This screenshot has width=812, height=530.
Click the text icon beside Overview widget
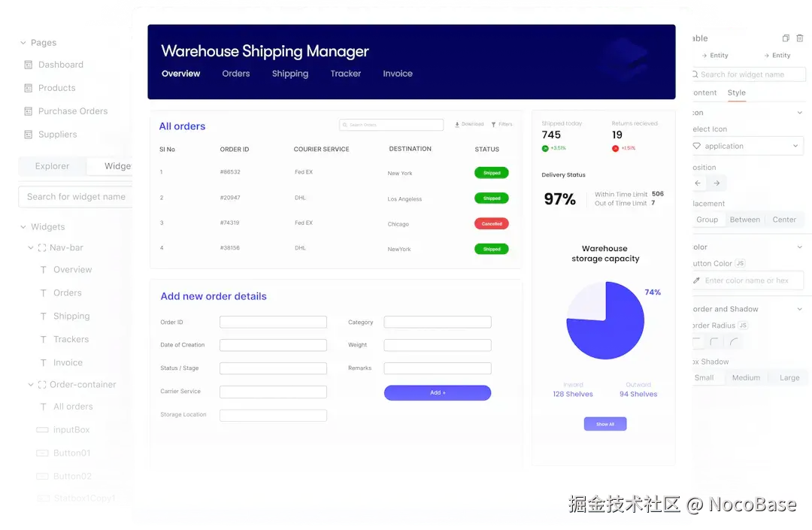pos(44,270)
